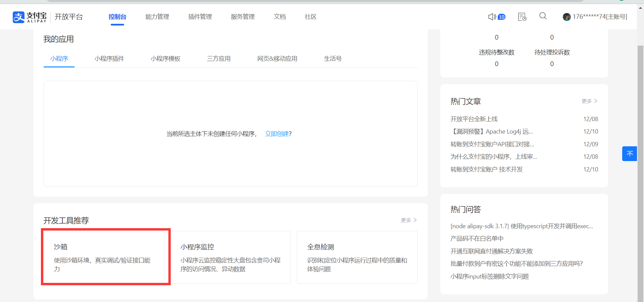
Task: Click the 待处理投诉数 count
Action: point(552,64)
